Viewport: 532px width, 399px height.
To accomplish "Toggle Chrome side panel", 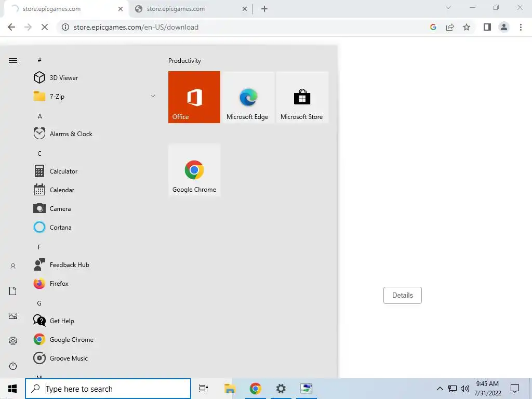I will [487, 27].
